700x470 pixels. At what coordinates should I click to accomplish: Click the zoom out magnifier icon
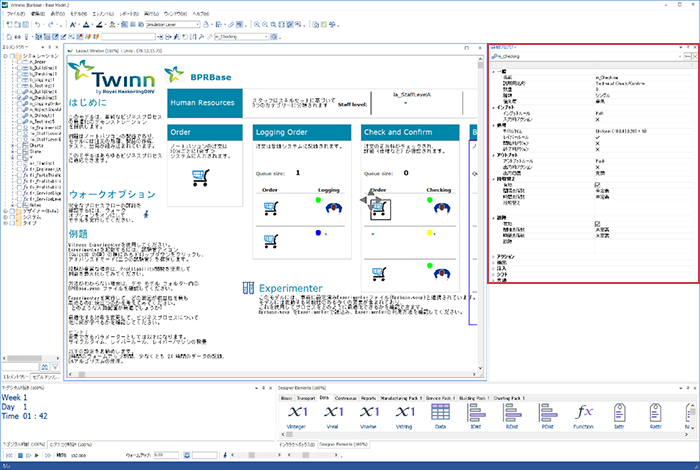[265, 25]
